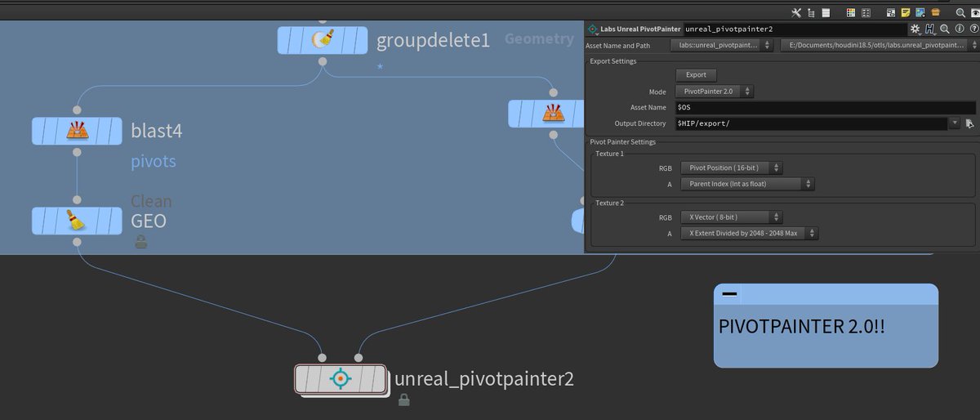Show node info with the i icon
This screenshot has width=980, height=420.
click(959, 29)
